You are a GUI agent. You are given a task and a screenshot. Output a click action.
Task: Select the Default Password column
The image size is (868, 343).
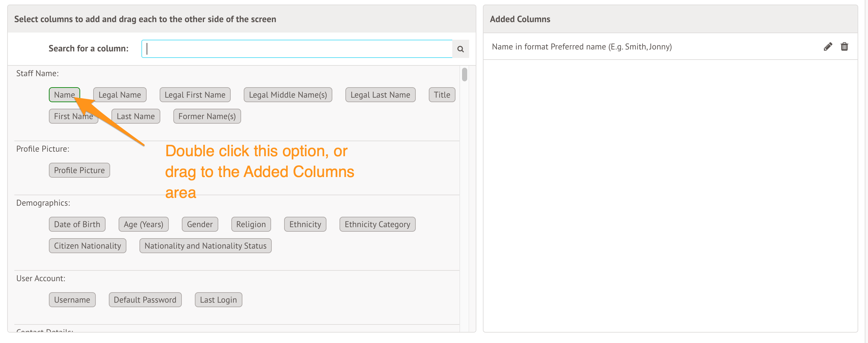(x=145, y=300)
